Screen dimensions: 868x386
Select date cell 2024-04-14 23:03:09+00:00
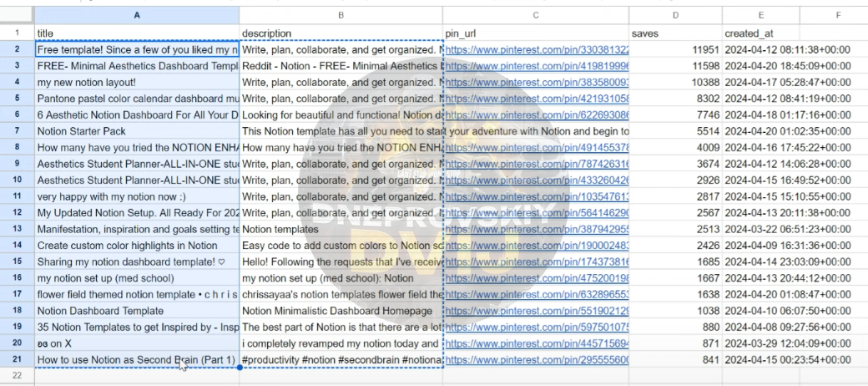tap(787, 262)
